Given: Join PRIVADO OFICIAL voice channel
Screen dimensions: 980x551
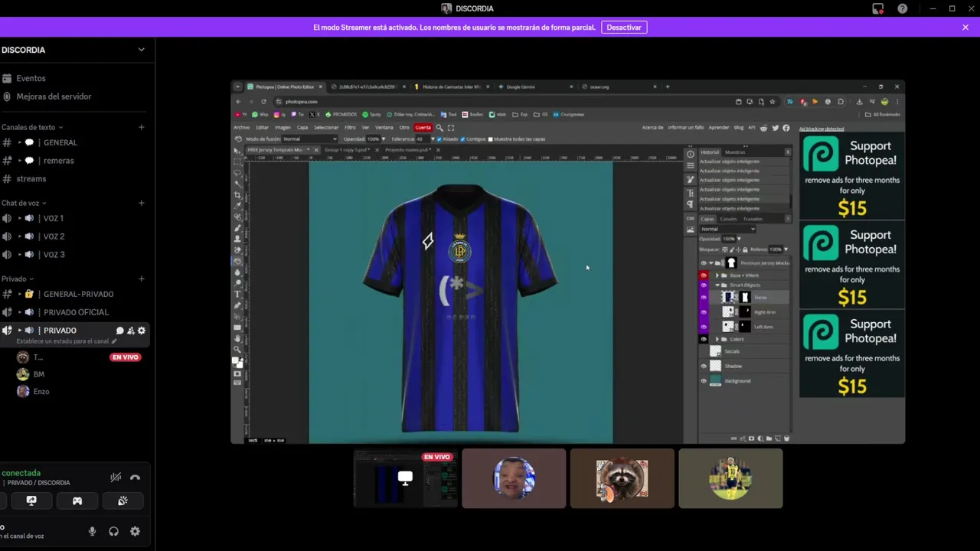Looking at the screenshot, I should click(76, 312).
